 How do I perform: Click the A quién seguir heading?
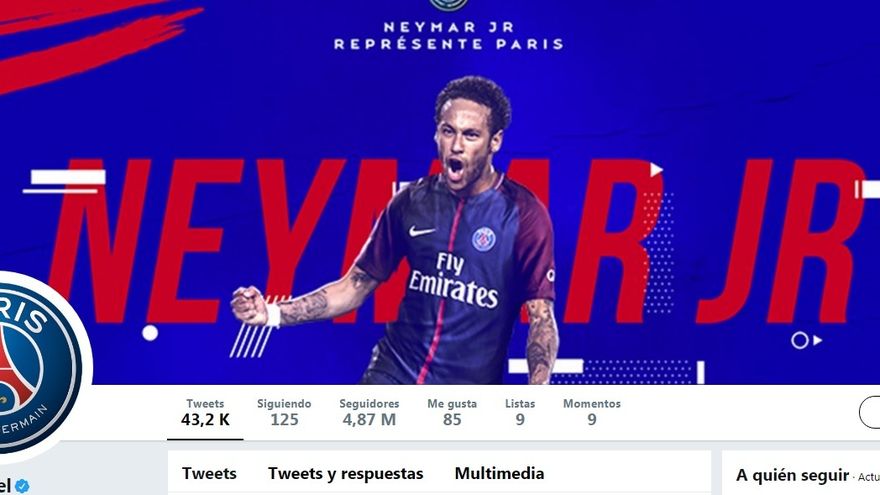point(792,475)
